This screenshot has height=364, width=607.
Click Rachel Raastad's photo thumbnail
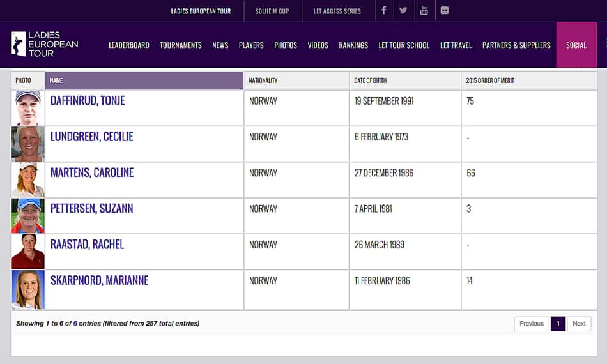point(28,252)
